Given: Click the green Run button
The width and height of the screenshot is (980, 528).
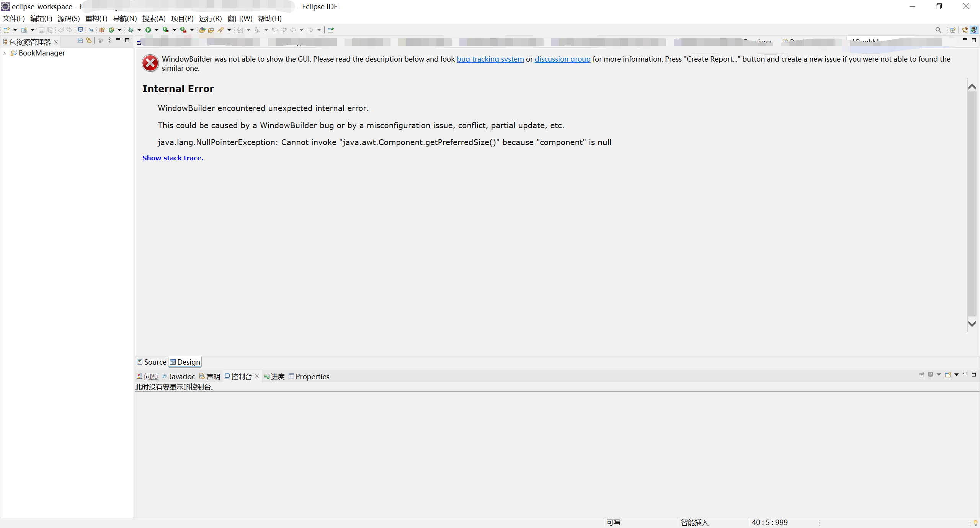Looking at the screenshot, I should pos(148,30).
